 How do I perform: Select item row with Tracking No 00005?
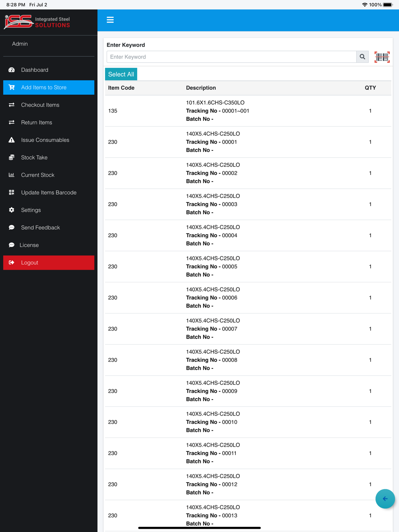pyautogui.click(x=248, y=266)
